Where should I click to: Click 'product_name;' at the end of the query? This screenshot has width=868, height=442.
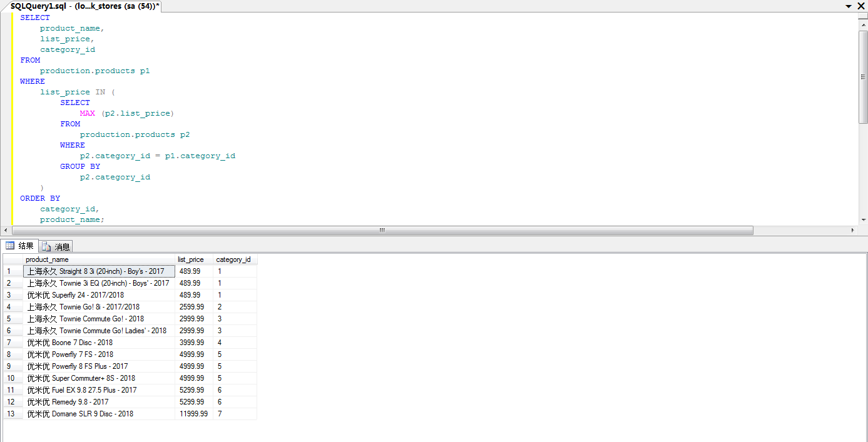click(x=73, y=219)
